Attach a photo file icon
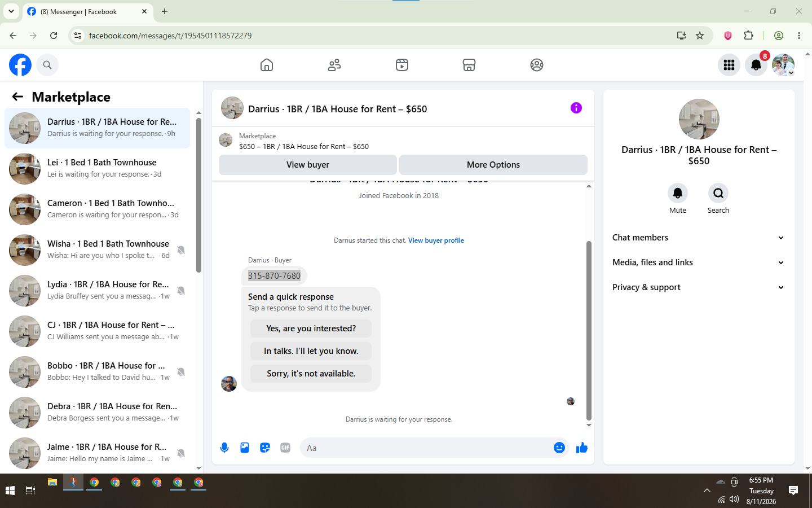812x508 pixels. click(245, 448)
